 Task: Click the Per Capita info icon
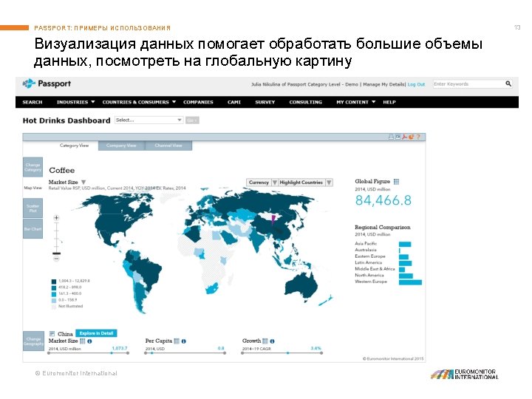[183, 341]
